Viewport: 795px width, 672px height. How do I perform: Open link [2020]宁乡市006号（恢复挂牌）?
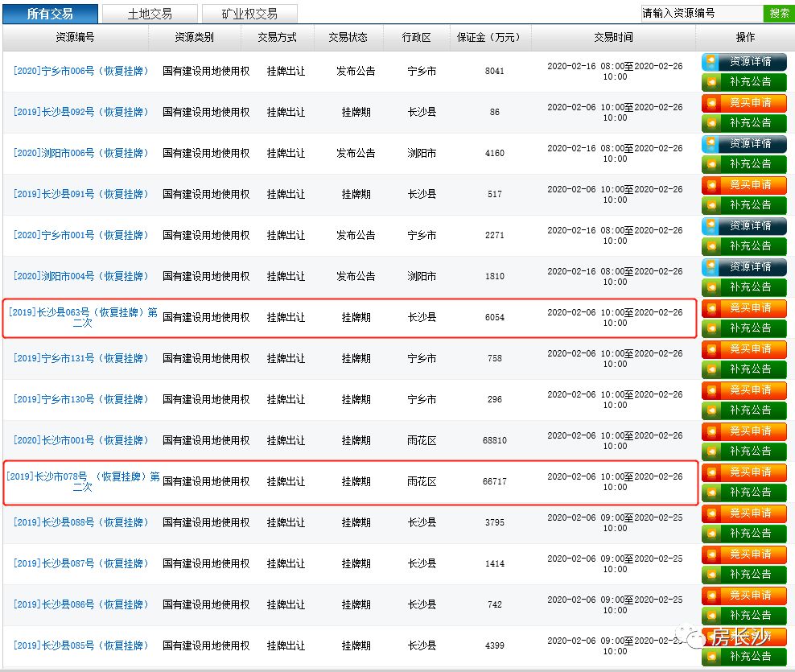tap(81, 71)
